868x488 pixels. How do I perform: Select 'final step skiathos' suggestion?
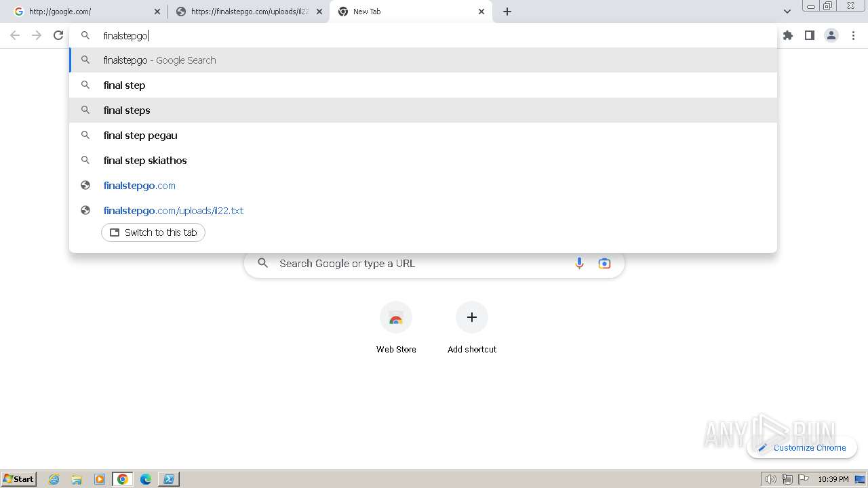coord(423,161)
